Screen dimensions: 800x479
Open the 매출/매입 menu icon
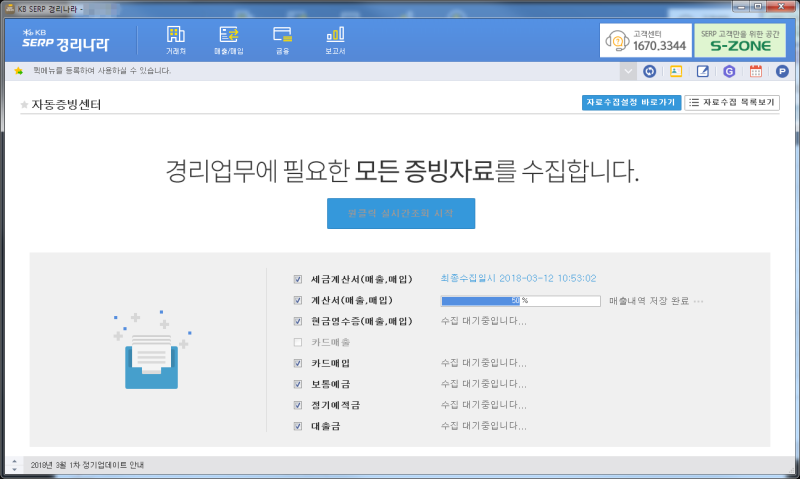(x=229, y=40)
